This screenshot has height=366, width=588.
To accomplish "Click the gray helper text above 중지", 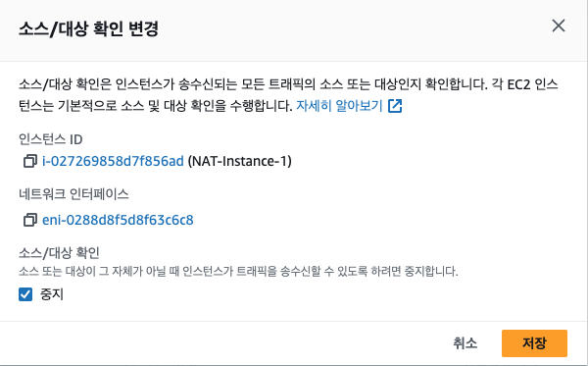I will click(238, 271).
